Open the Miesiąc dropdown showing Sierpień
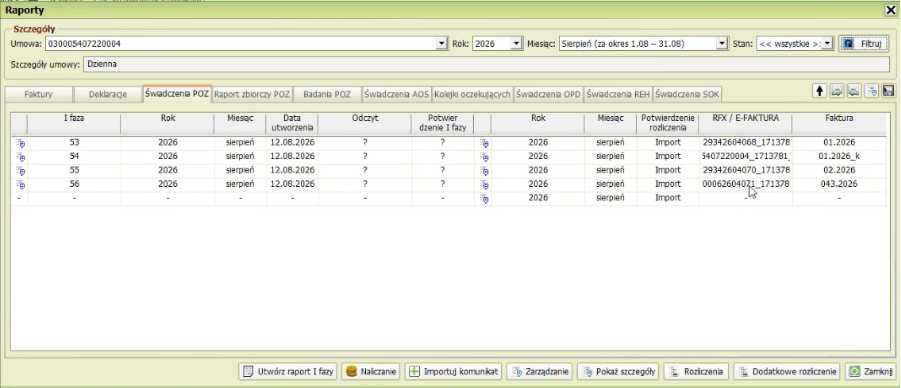901x388 pixels. tap(722, 44)
